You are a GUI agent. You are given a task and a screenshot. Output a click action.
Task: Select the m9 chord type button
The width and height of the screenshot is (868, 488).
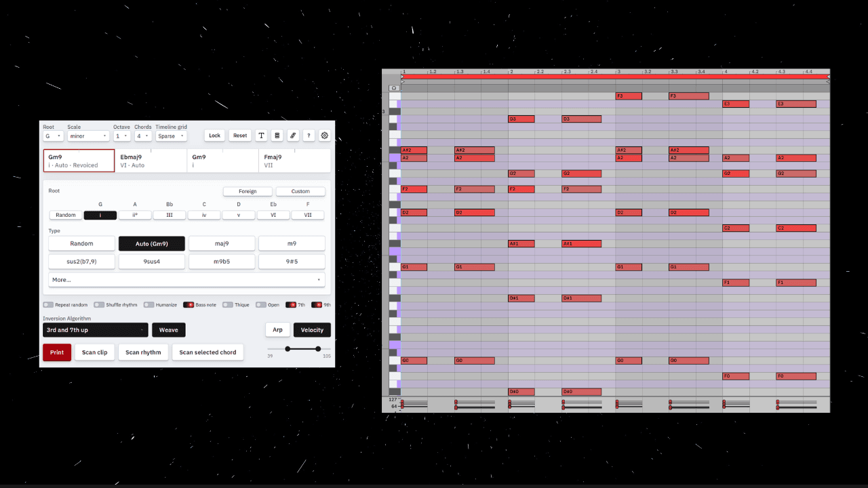click(292, 243)
